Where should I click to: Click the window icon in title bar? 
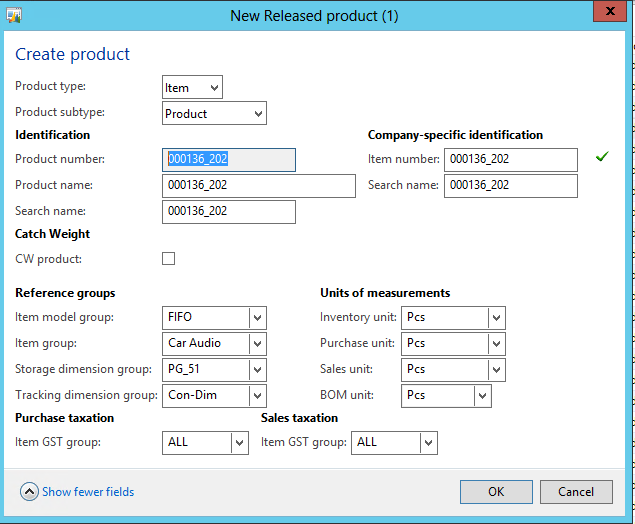(14, 15)
